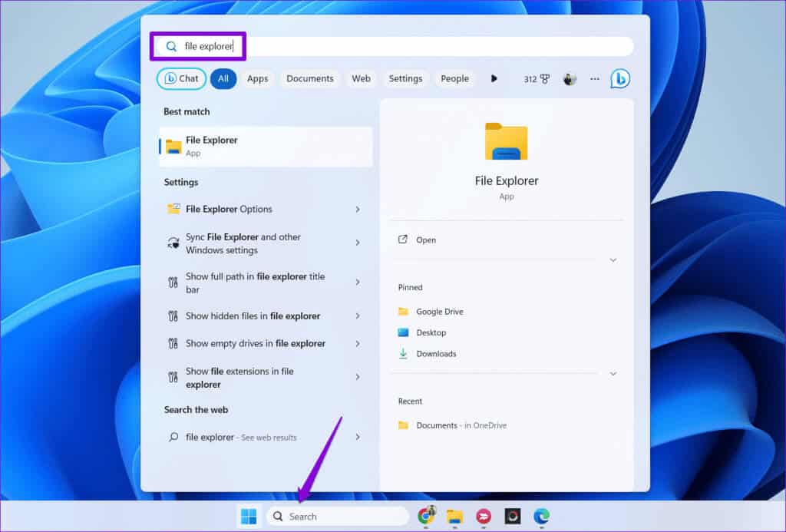Switch to Settings filter
This screenshot has width=786, height=532.
click(405, 79)
